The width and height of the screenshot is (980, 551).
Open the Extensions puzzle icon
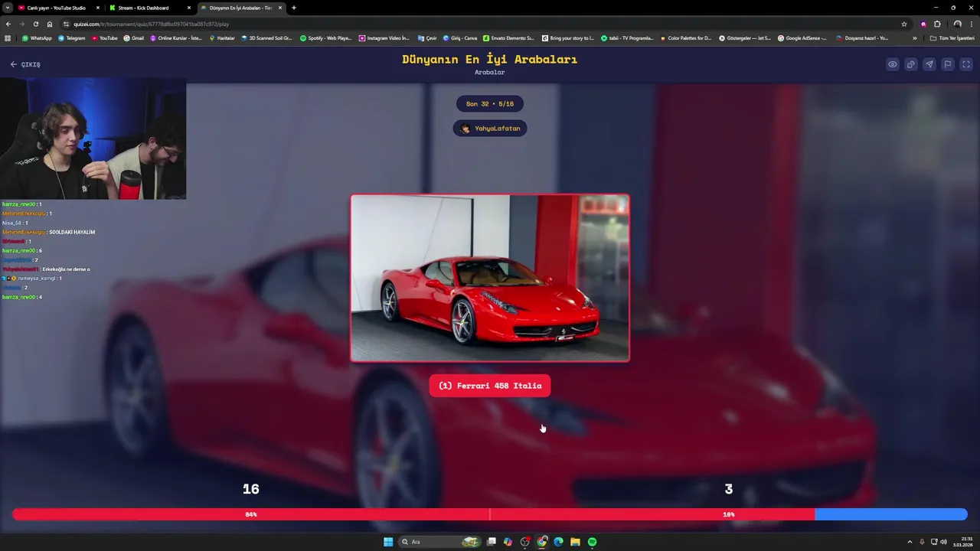pos(937,24)
